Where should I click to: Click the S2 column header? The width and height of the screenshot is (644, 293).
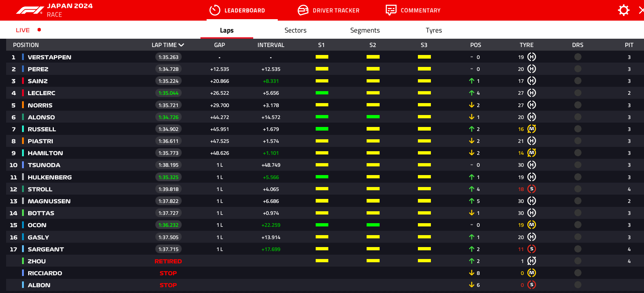373,45
